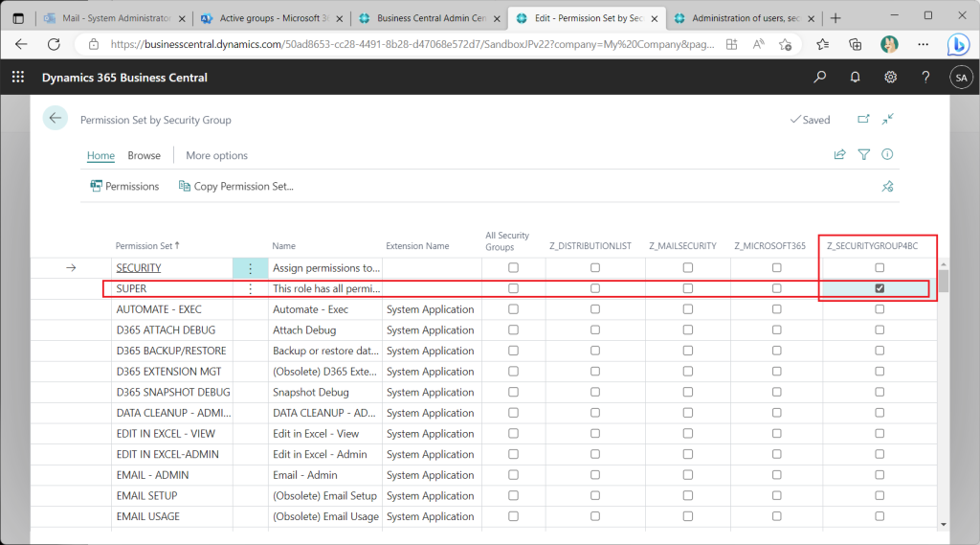The image size is (980, 545).
Task: Click the SUPER permission set cell
Action: click(x=172, y=288)
